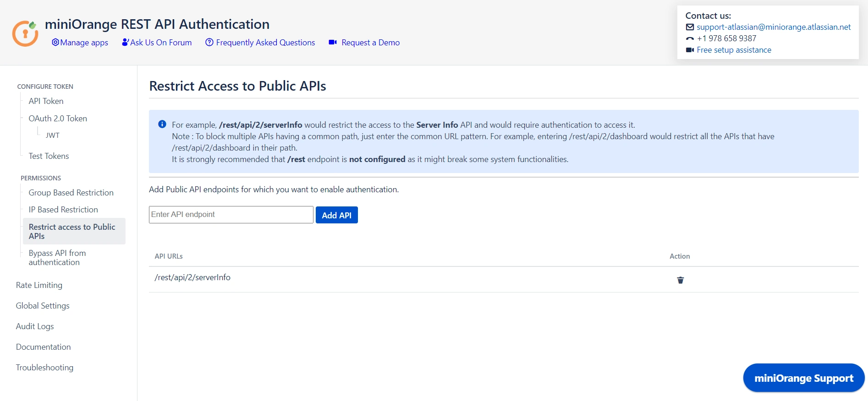Screen dimensions: 868x401
Task: Open Group Based Restriction
Action: point(71,193)
